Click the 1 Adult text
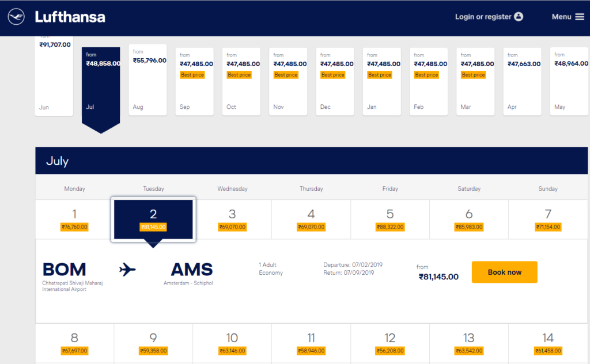This screenshot has width=590, height=364. tap(267, 265)
